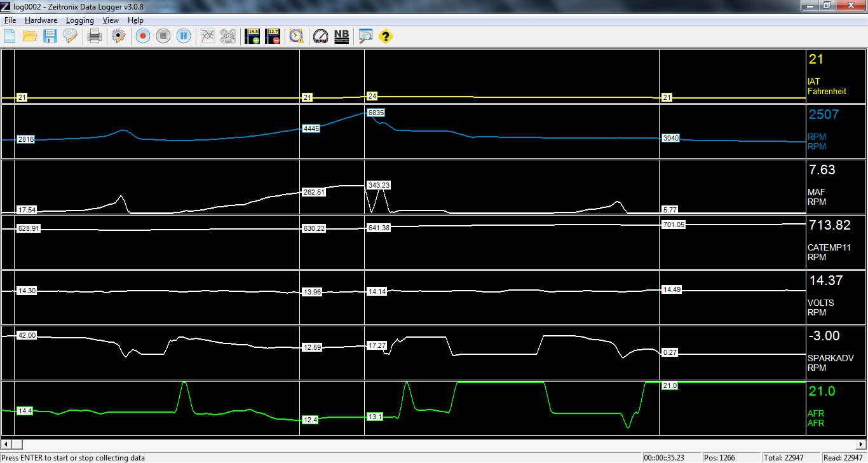Open the alarm clock warning icon
The height and width of the screenshot is (463, 868).
click(x=296, y=36)
